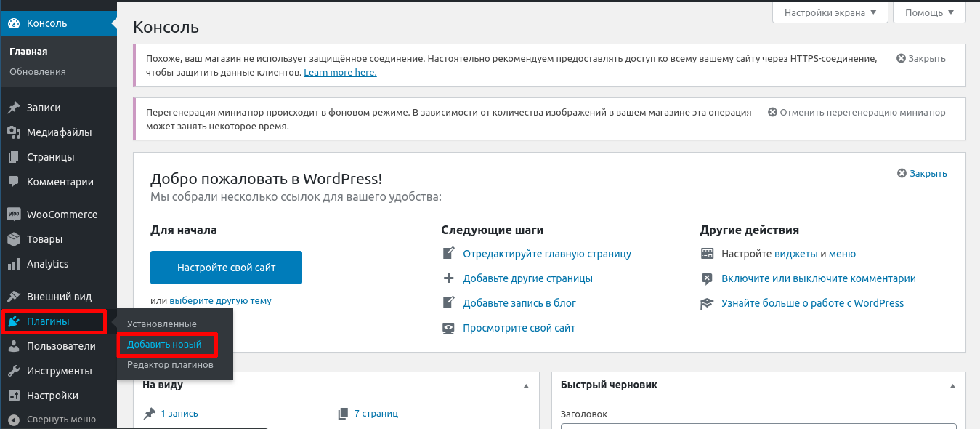Image resolution: width=980 pixels, height=429 pixels.
Task: Cancel thumbnail regeneration
Action: point(857,113)
